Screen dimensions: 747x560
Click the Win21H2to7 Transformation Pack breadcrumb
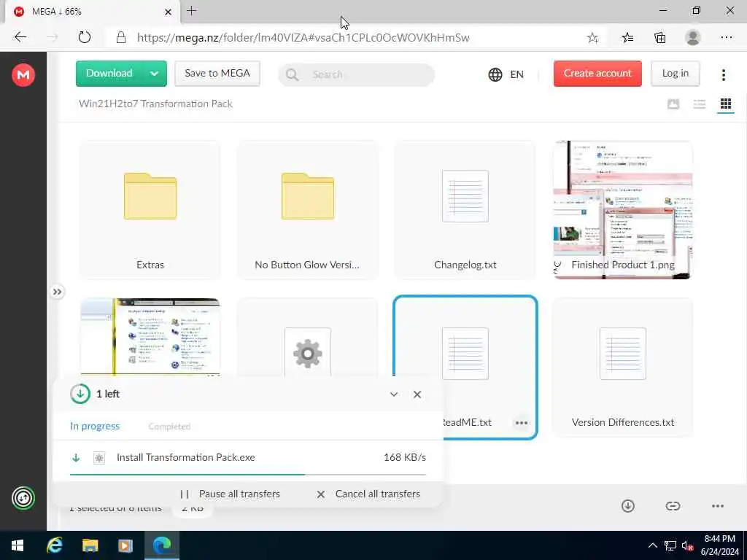[156, 104]
